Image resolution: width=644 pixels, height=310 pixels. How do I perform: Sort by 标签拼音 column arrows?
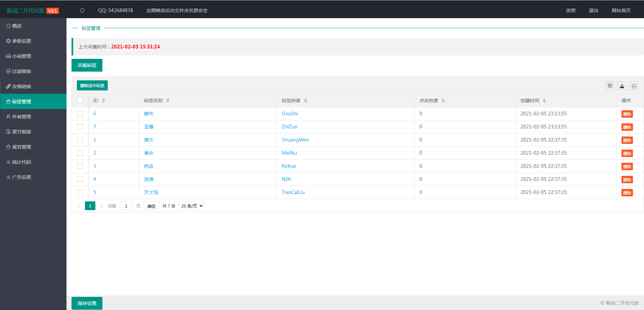(x=306, y=101)
